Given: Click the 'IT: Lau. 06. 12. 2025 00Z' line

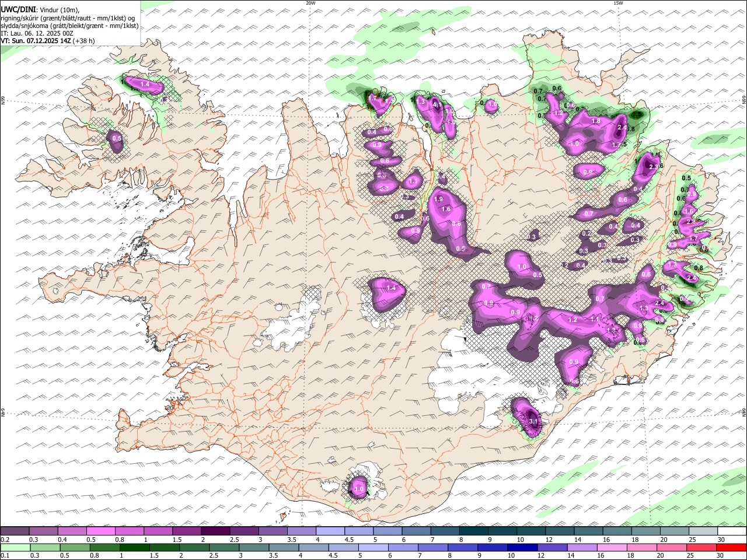Looking at the screenshot, I should pos(37,33).
